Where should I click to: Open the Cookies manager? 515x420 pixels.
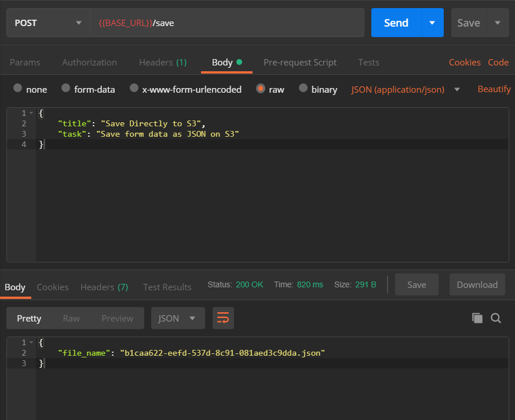(x=465, y=62)
